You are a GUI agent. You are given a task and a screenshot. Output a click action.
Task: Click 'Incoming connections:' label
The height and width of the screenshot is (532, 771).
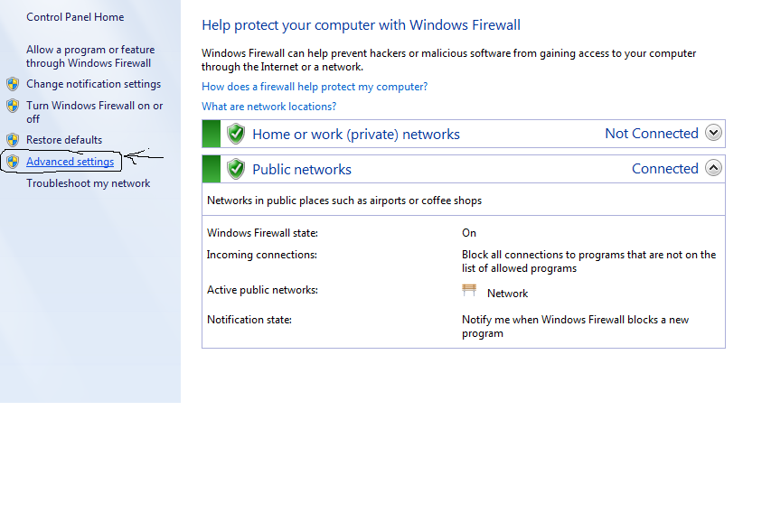point(261,255)
